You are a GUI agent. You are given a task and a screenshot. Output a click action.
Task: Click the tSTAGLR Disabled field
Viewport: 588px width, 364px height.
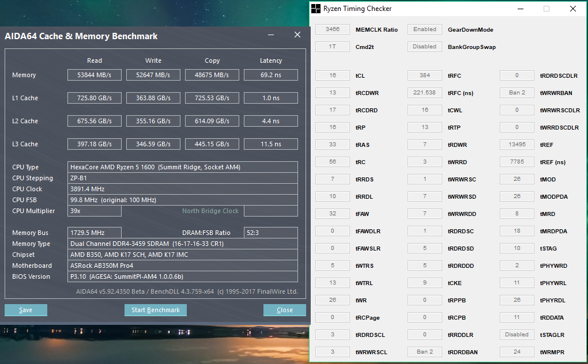click(517, 335)
